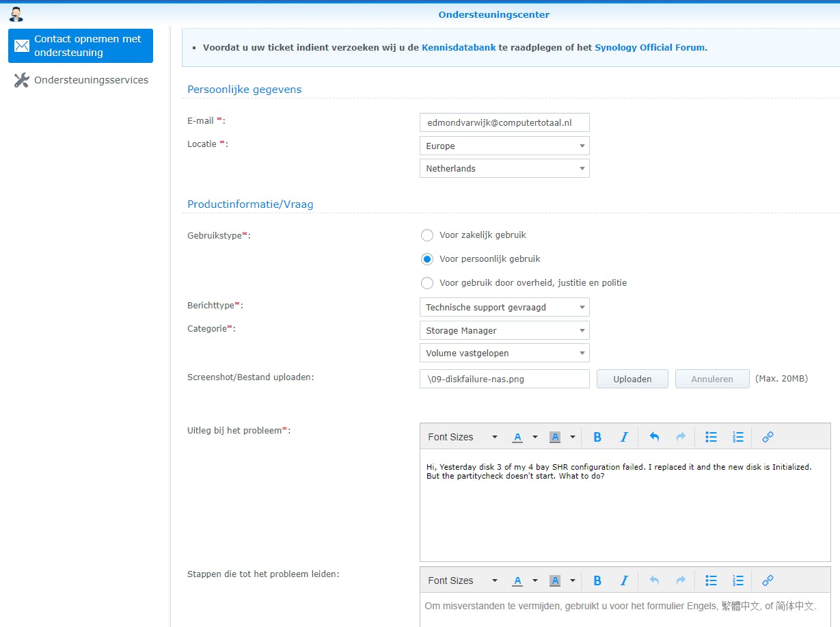Toggle bold in the steps editor toolbar
The image size is (840, 627).
[x=597, y=581]
